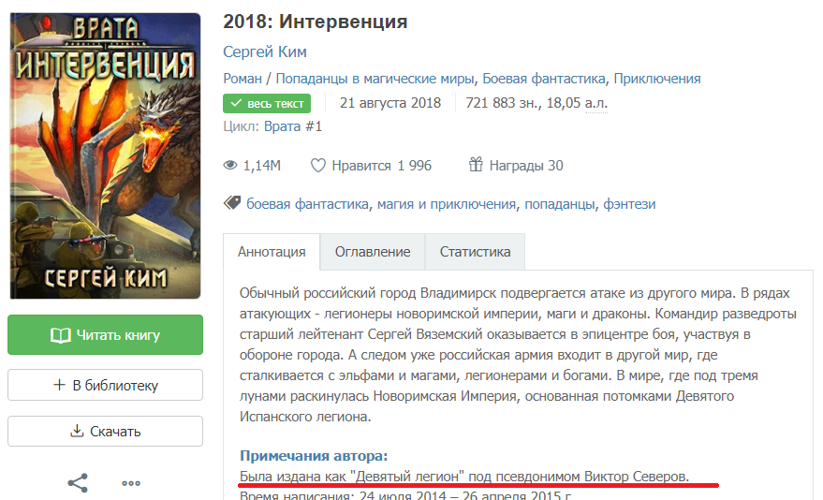Open the Статистика tab
Viewport: 823px width, 500px height.
(x=475, y=252)
